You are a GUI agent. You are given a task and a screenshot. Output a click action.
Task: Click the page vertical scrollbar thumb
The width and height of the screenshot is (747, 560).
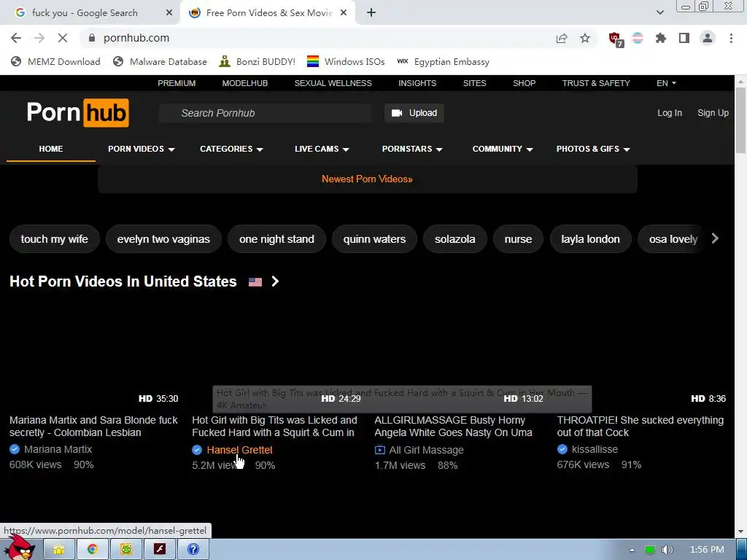click(741, 120)
